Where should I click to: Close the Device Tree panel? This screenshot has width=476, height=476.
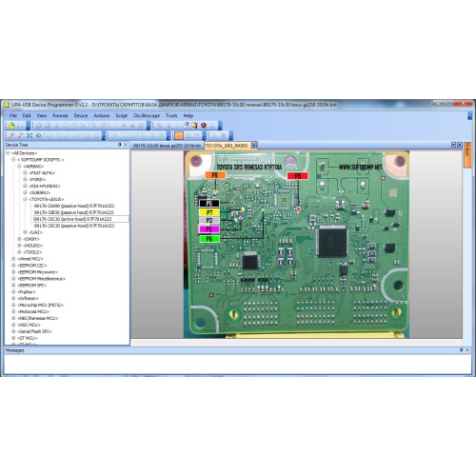tap(126, 145)
